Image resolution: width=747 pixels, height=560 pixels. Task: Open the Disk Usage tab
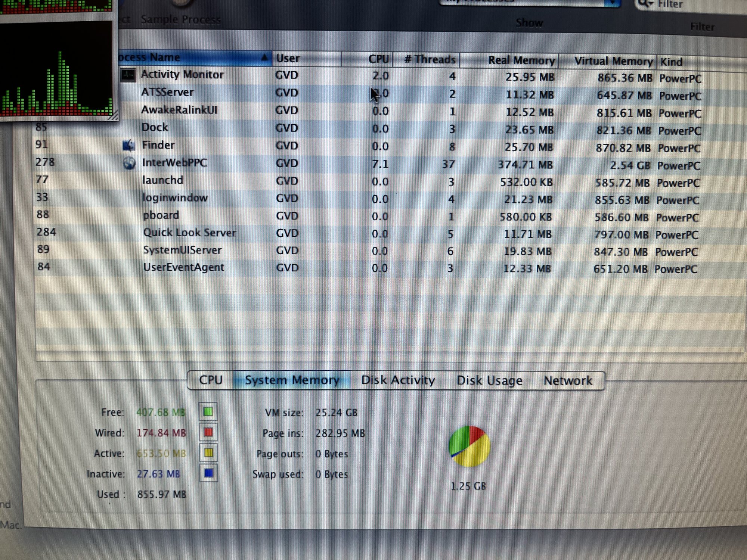click(x=489, y=380)
